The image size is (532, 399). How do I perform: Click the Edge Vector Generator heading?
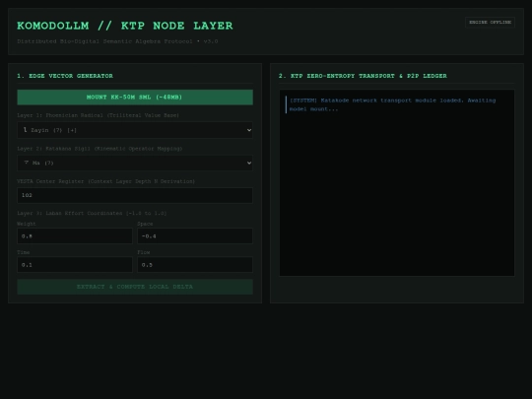point(65,76)
